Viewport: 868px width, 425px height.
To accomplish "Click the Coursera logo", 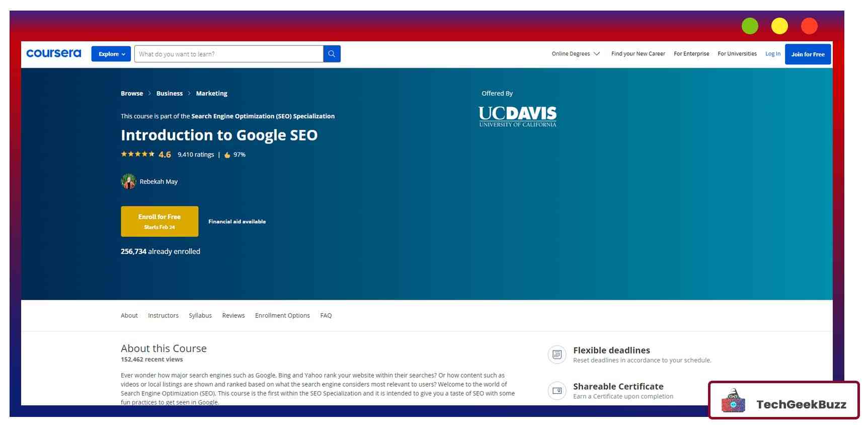I will pyautogui.click(x=53, y=53).
